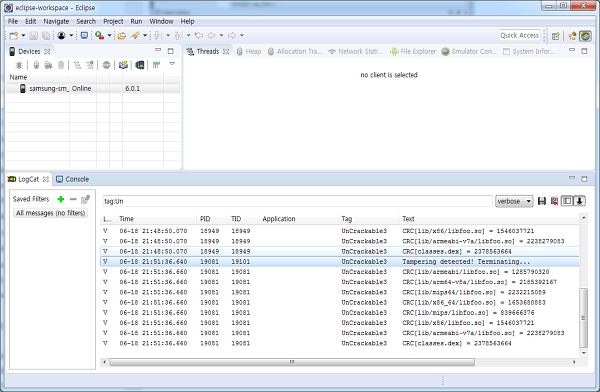Select the DDMS perspective icon
The width and height of the screenshot is (600, 392).
[585, 36]
